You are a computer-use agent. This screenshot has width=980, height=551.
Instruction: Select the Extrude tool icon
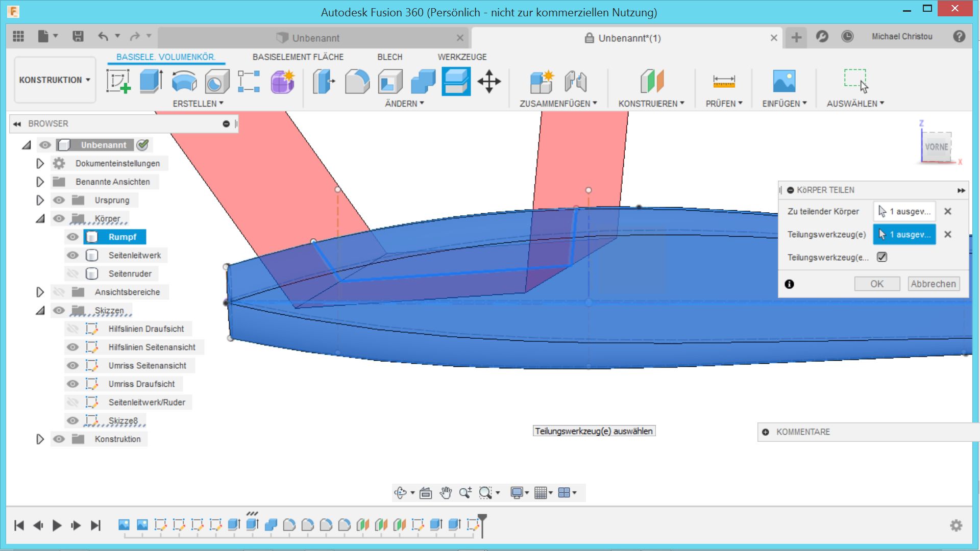coord(151,82)
